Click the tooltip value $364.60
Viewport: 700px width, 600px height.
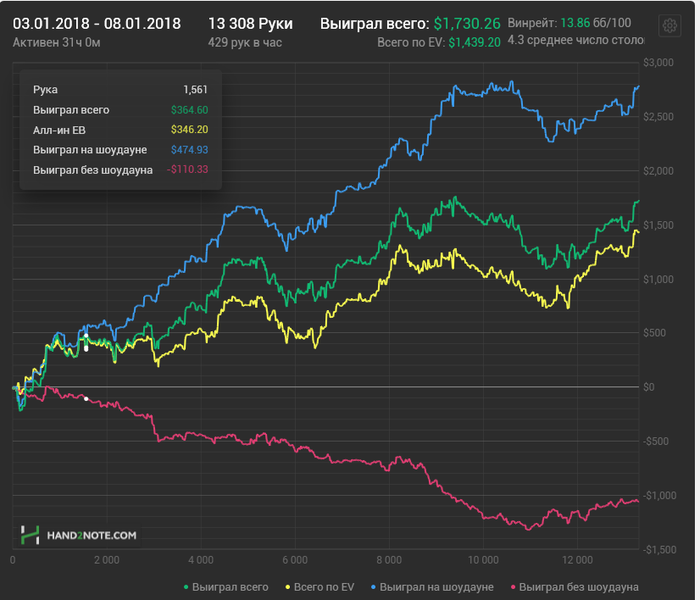(189, 110)
